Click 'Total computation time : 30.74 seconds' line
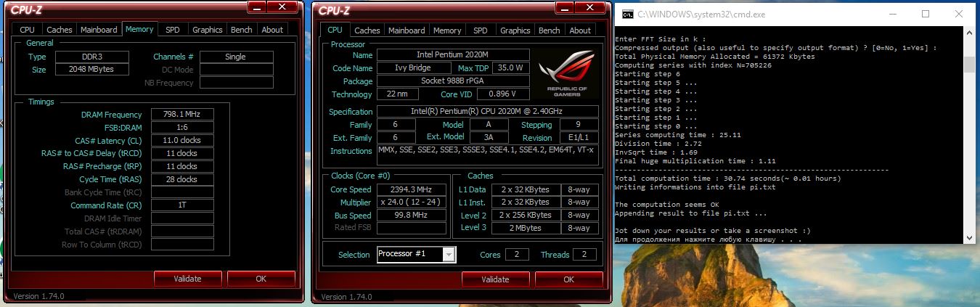This screenshot has height=307, width=980. (727, 178)
